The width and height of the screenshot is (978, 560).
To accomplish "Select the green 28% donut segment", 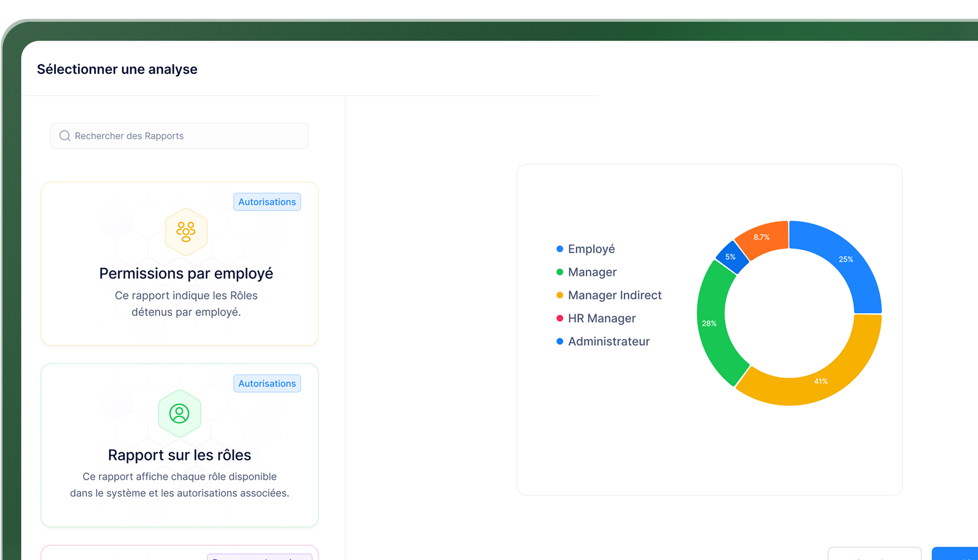I will click(710, 323).
